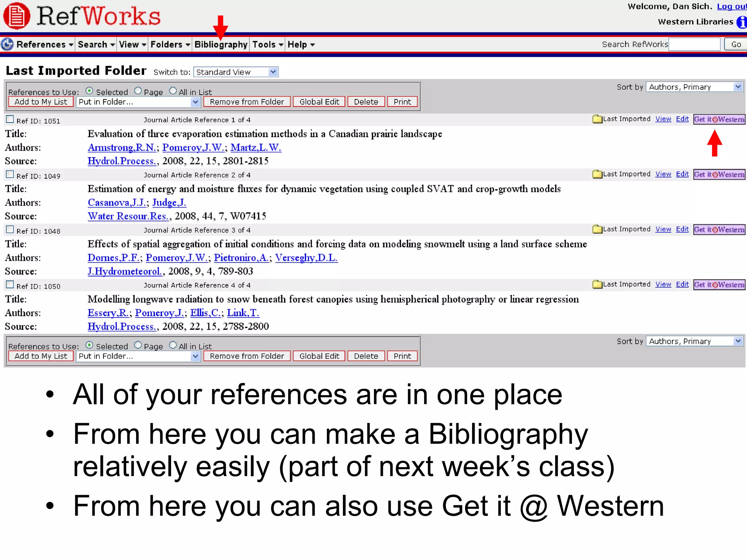Open View link for Ref ID 1049
747x560 pixels.
(x=663, y=174)
